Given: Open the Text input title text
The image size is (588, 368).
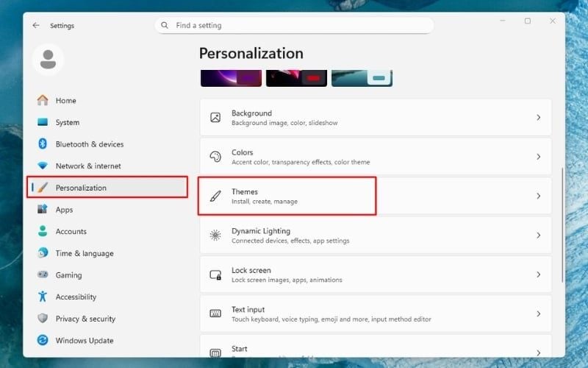Looking at the screenshot, I should 248,309.
